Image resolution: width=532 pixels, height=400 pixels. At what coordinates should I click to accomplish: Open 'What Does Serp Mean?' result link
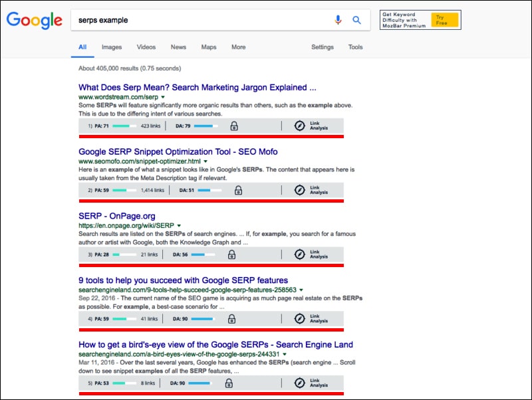coord(197,88)
